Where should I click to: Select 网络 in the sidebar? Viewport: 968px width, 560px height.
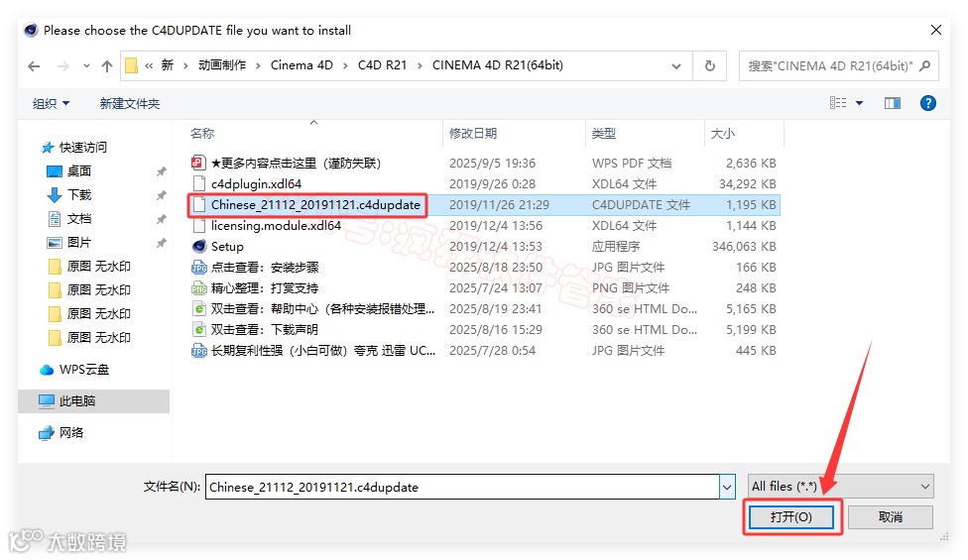pos(71,433)
